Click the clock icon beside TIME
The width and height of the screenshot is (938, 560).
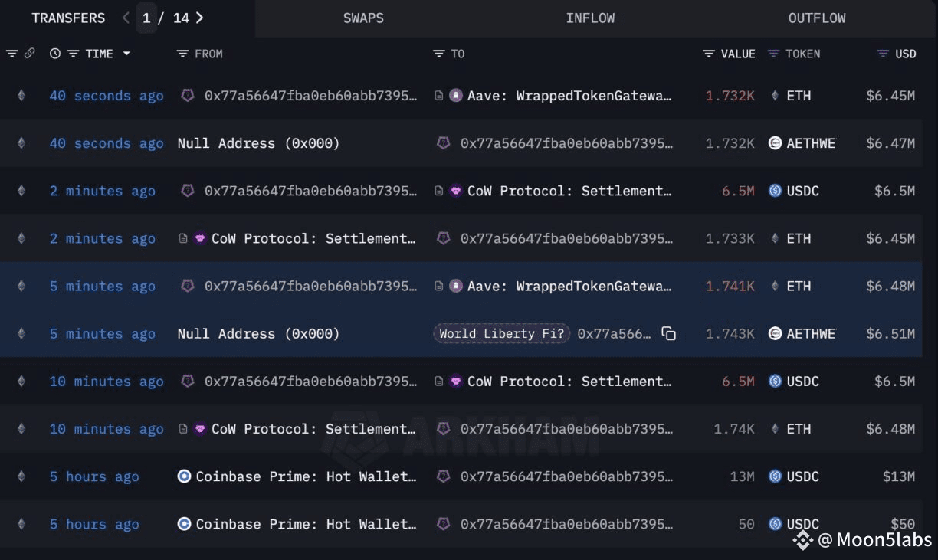[54, 54]
